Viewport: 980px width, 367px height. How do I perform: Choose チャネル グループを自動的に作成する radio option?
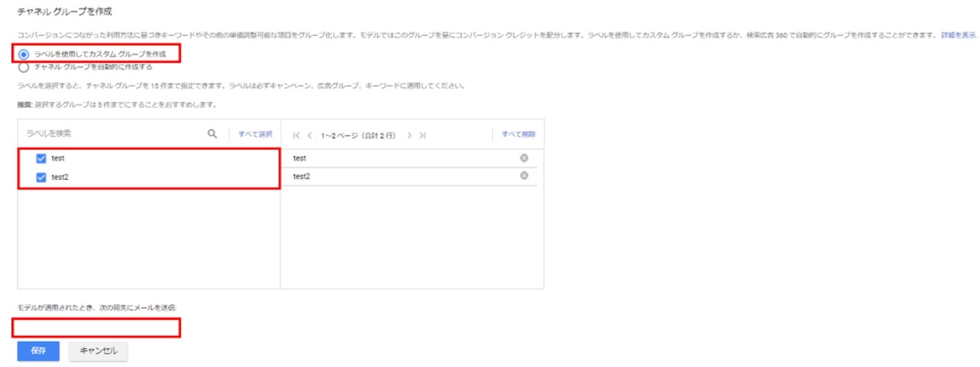(x=24, y=67)
